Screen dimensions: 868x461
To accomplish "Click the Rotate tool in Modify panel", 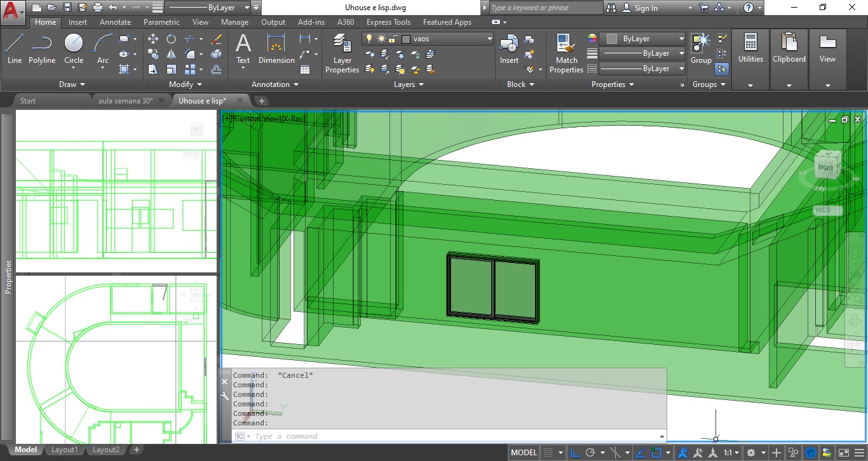I will [172, 39].
